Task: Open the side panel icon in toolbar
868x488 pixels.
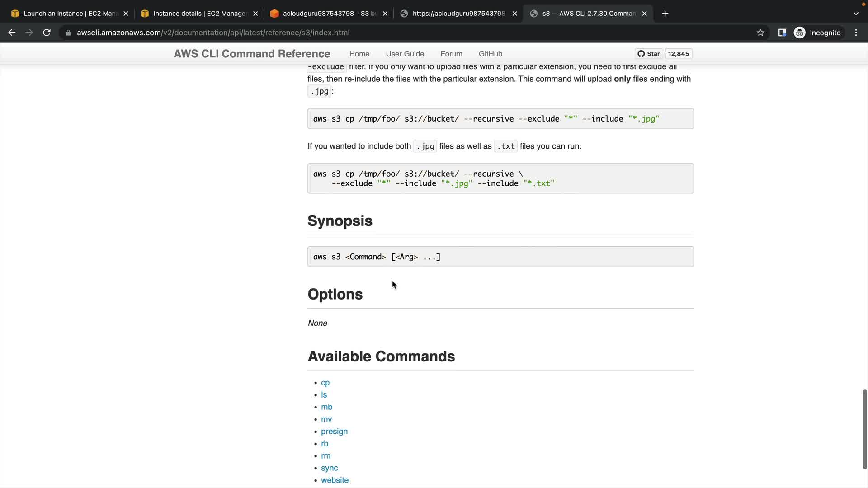Action: point(782,33)
